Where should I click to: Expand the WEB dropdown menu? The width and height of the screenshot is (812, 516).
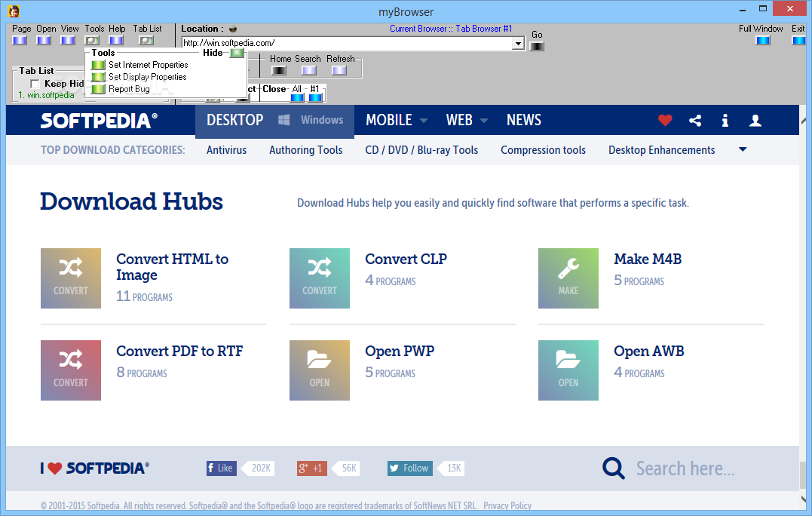(484, 121)
